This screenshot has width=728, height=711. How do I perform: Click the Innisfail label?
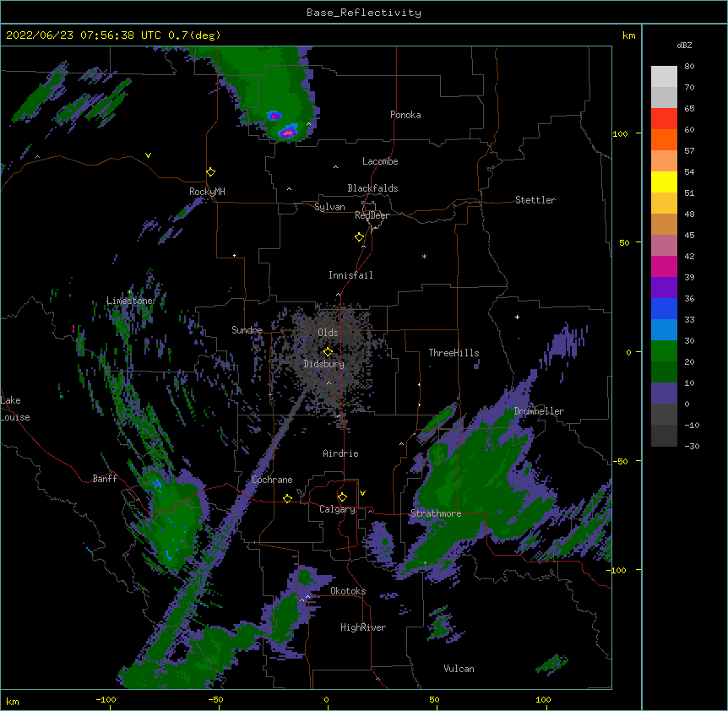click(350, 275)
